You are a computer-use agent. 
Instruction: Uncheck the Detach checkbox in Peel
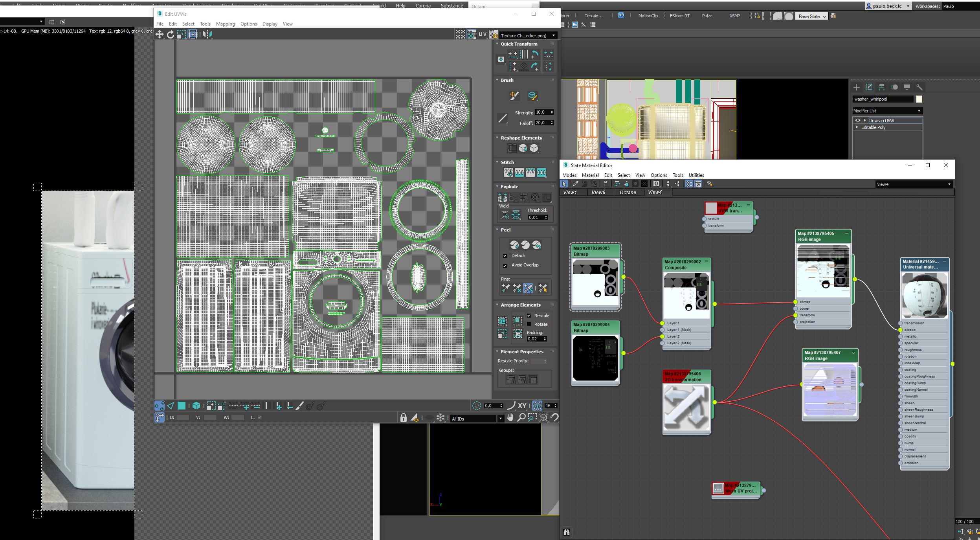point(505,256)
